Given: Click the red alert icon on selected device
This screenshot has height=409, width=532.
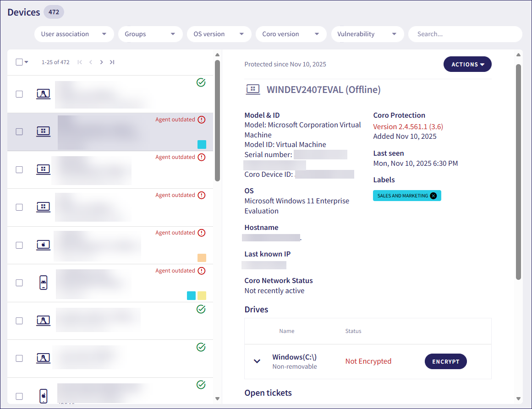Looking at the screenshot, I should (202, 120).
